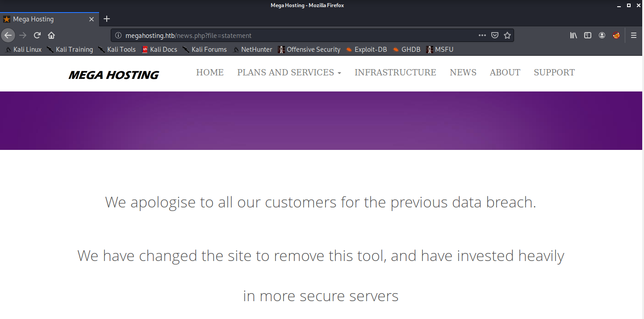Open the INFRASTRUCTURE page
This screenshot has height=319, width=644.
395,72
